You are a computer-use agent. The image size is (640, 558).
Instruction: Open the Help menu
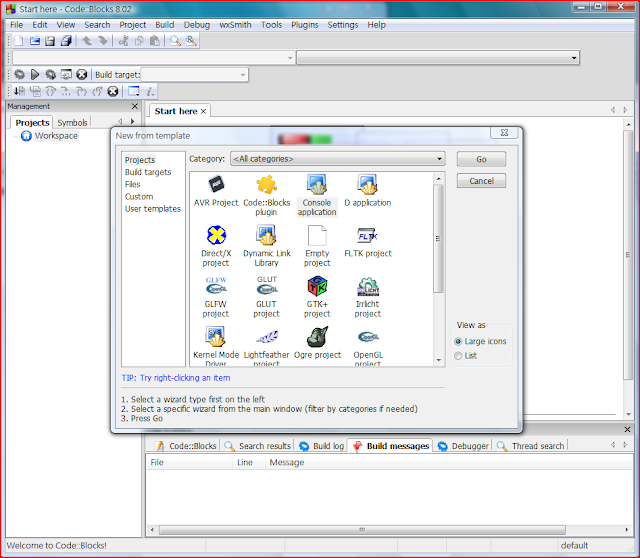376,25
